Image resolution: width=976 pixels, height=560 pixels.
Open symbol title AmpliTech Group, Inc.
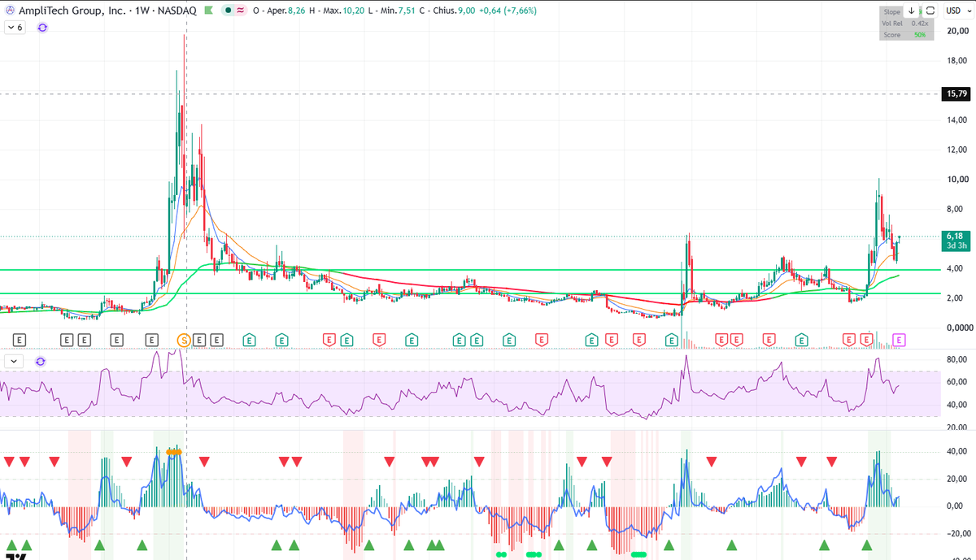[73, 11]
